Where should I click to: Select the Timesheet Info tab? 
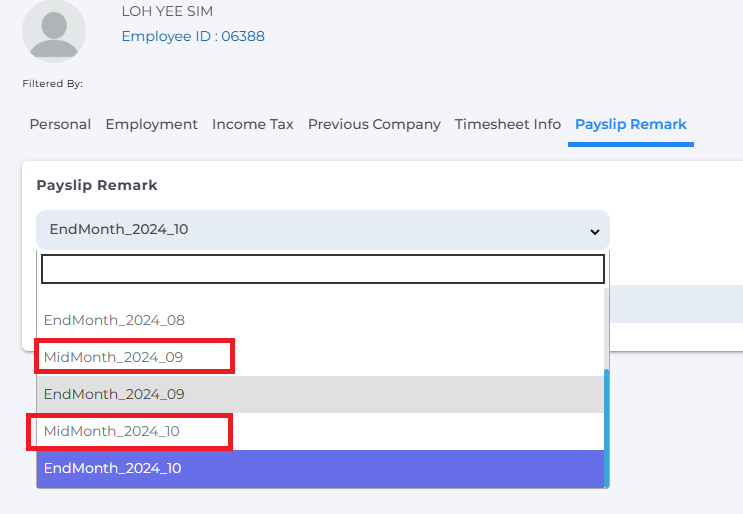(508, 124)
